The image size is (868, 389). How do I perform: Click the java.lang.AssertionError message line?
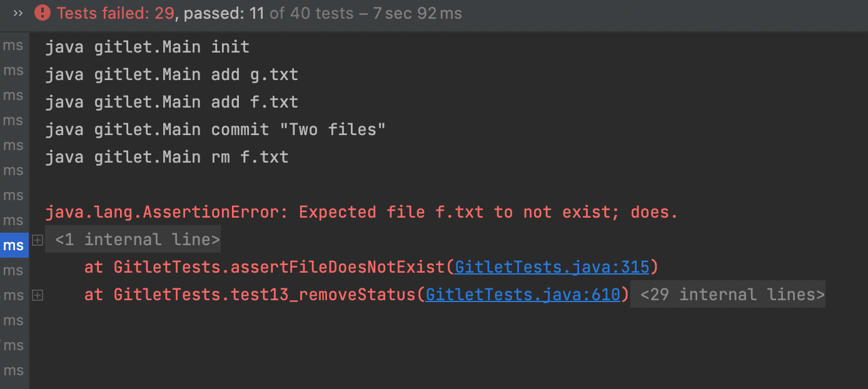[x=361, y=213]
